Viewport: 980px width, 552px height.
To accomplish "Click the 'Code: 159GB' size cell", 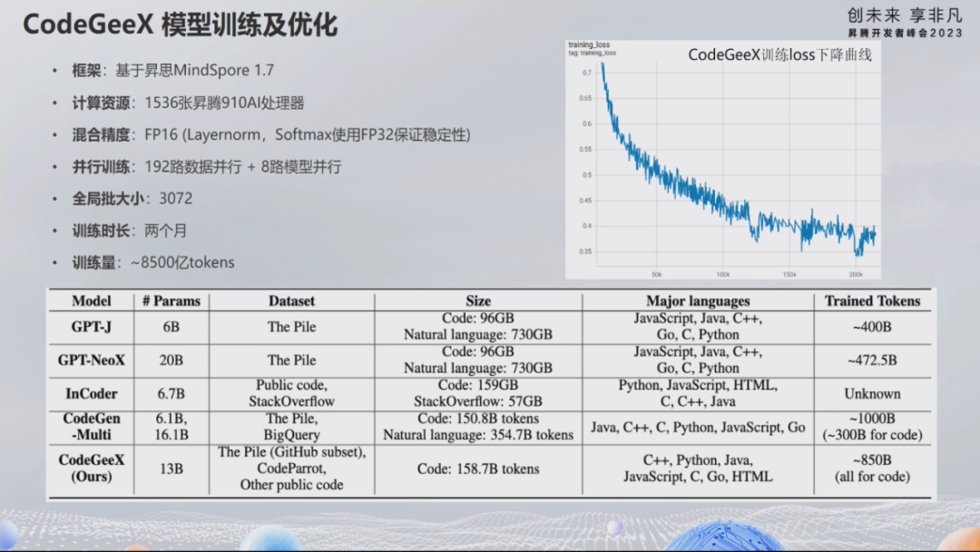I will [x=478, y=393].
